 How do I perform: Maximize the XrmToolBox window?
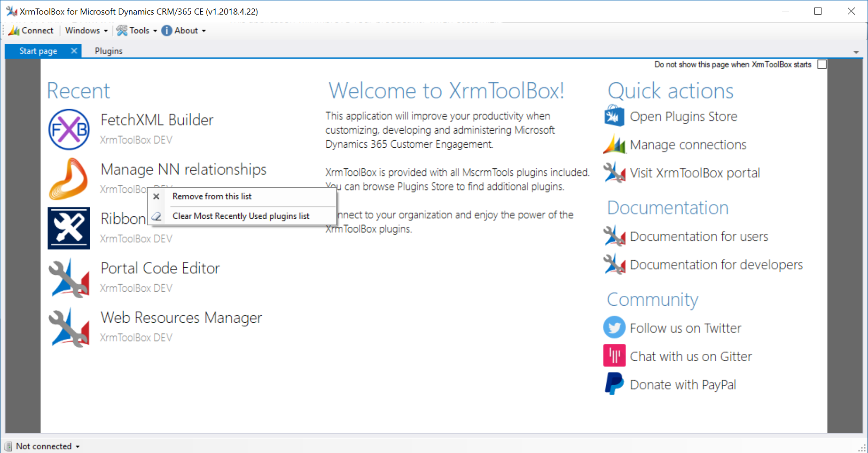click(818, 11)
